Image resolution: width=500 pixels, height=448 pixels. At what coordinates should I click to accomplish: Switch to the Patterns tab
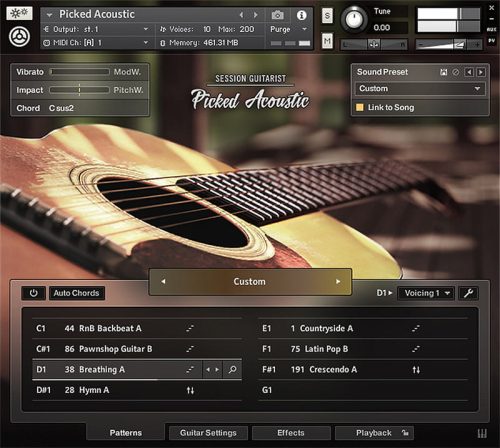tap(126, 433)
